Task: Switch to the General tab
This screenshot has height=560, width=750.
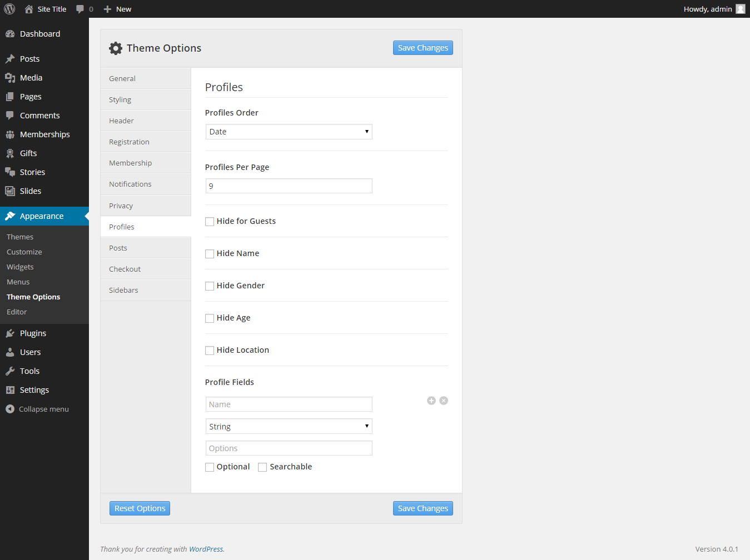Action: [x=146, y=78]
